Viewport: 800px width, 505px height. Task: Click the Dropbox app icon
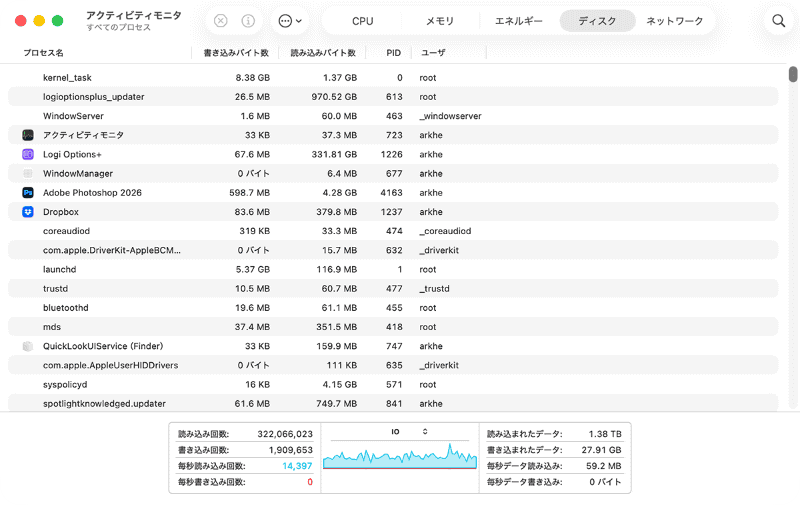tap(28, 212)
